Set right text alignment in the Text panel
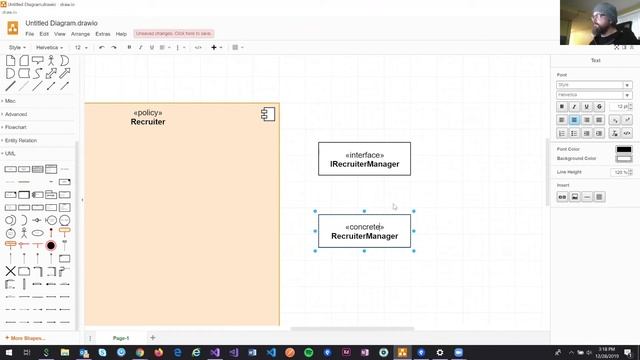Image resolution: width=640 pixels, height=360 pixels. click(587, 120)
